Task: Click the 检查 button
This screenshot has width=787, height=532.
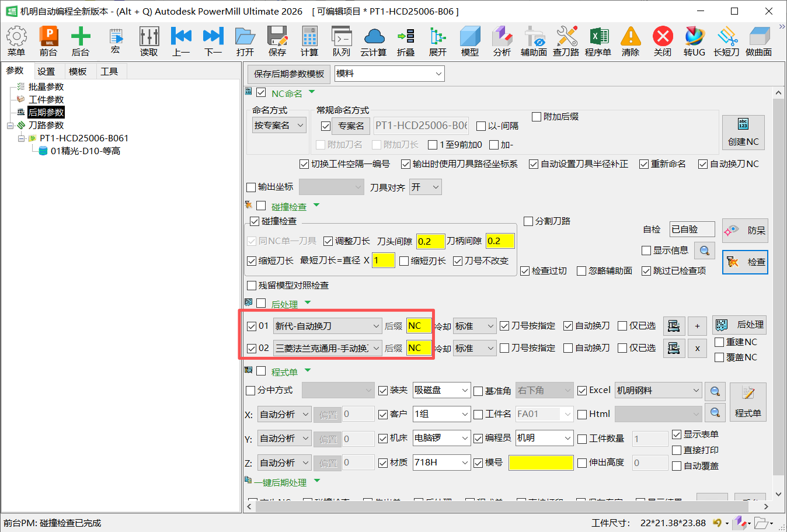Action: point(745,262)
